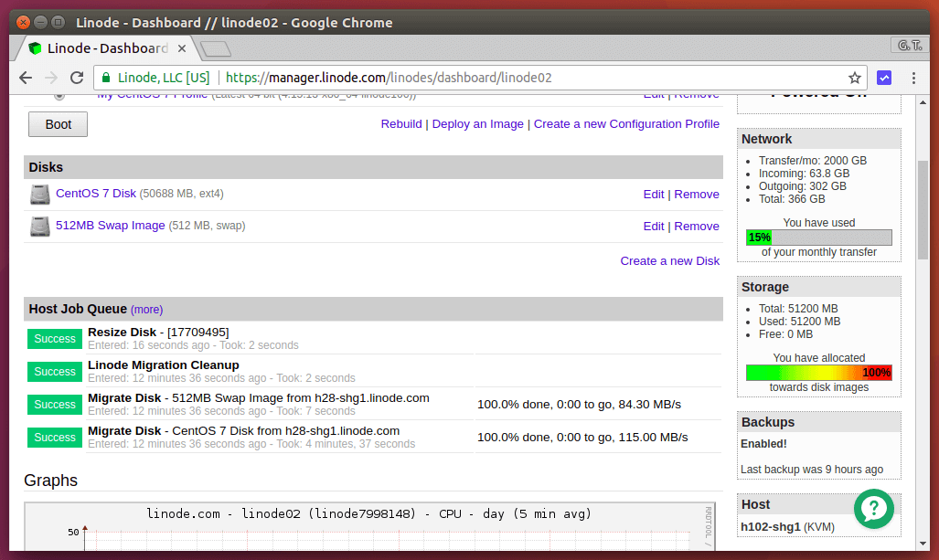
Task: Open a new browser tab
Action: coord(214,48)
